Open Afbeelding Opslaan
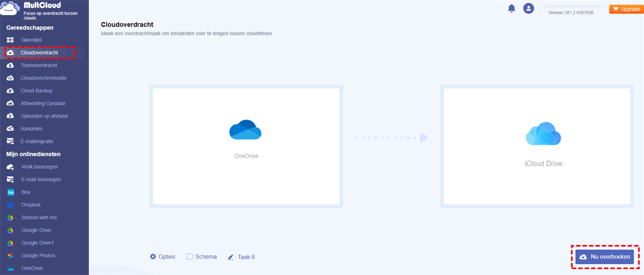The height and width of the screenshot is (275, 644). pos(44,103)
